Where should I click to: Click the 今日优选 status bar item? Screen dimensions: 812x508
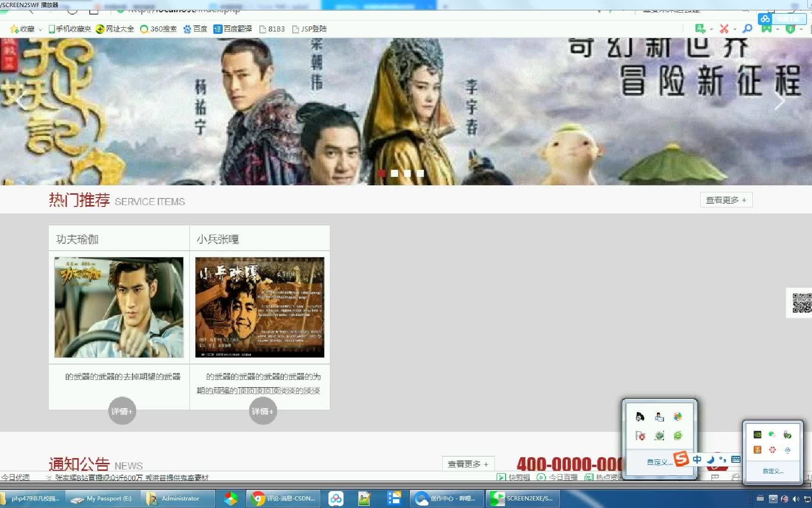16,477
